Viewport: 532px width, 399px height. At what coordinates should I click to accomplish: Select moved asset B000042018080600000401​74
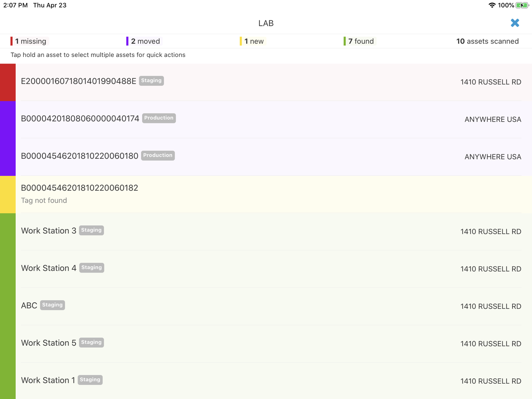click(x=266, y=120)
